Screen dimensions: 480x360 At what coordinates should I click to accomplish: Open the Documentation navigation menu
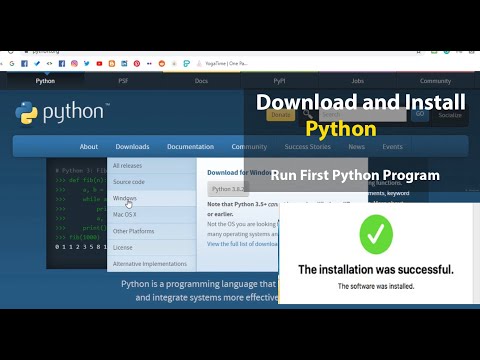pyautogui.click(x=190, y=147)
